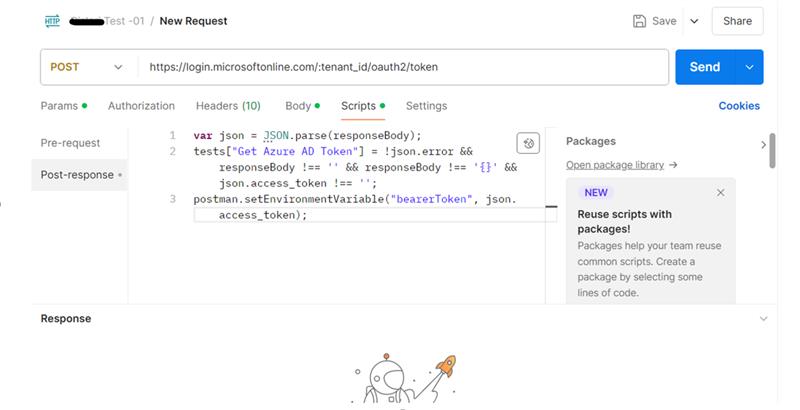The image size is (800, 410).
Task: Click the Share button
Action: pyautogui.click(x=737, y=21)
